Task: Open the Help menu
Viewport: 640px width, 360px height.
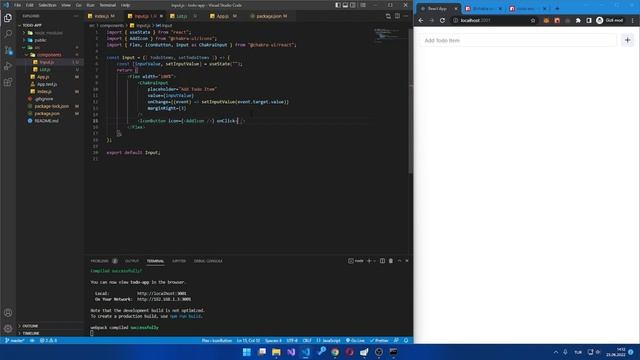Action: click(125, 5)
